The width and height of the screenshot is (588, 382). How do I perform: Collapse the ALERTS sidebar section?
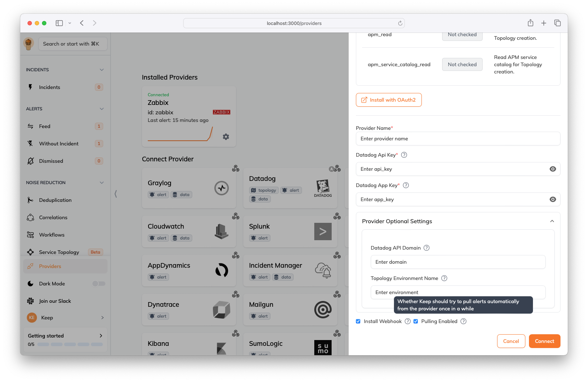[102, 109]
